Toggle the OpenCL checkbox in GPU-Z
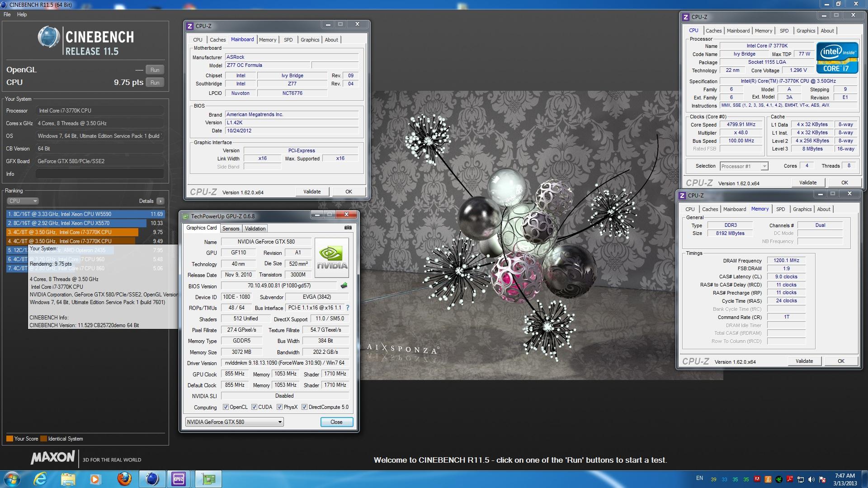The image size is (868, 488). click(x=226, y=407)
